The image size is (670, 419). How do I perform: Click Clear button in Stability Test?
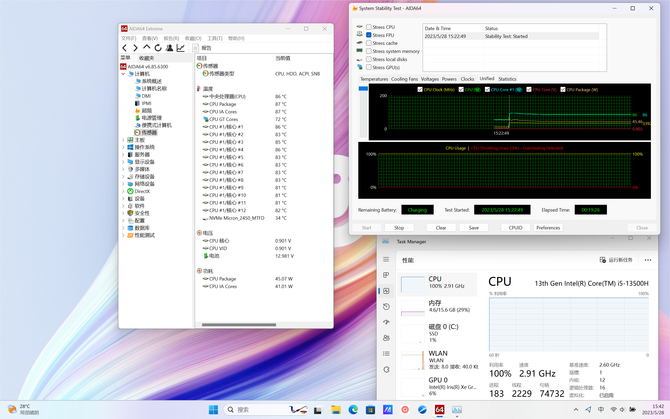tap(441, 228)
